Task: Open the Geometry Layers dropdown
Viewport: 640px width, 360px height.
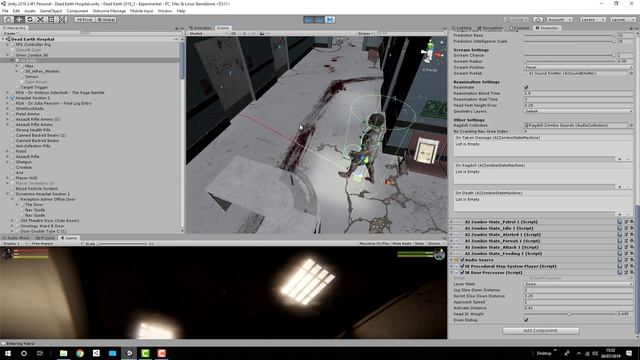Action: pos(578,111)
